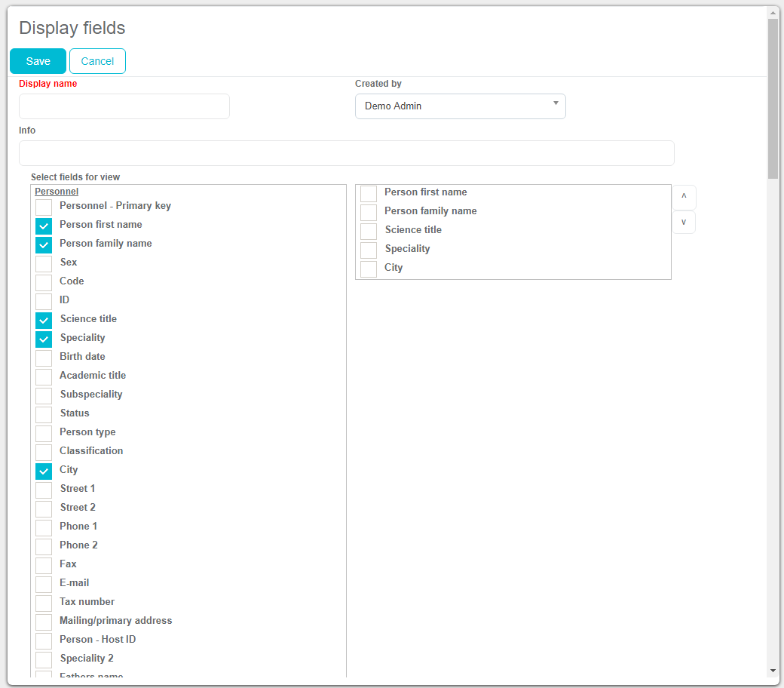Screen dimensions: 784x688
Task: Open the Created by dropdown
Action: (460, 106)
